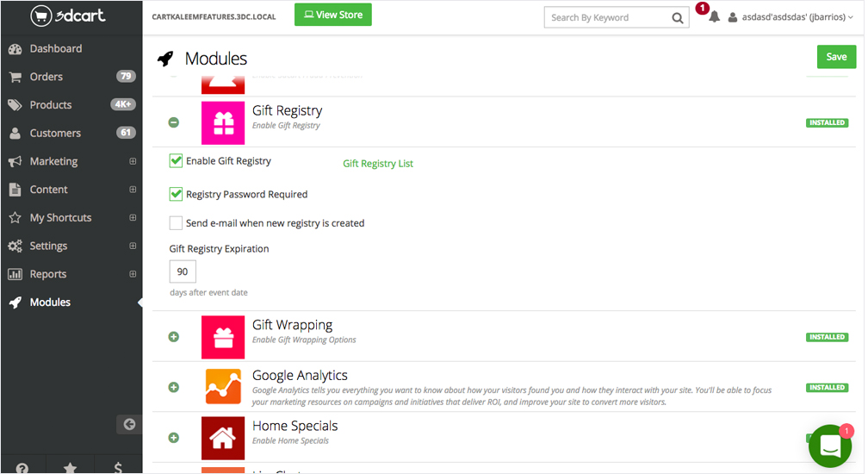868x474 pixels.
Task: Expand the Gift Wrapping module section
Action: click(174, 337)
